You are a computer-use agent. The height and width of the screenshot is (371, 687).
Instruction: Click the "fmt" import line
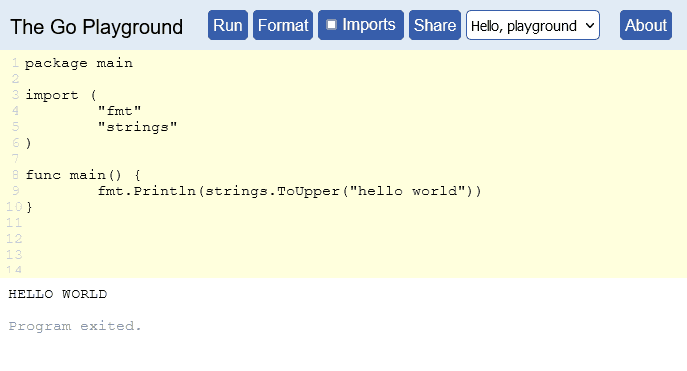point(119,111)
